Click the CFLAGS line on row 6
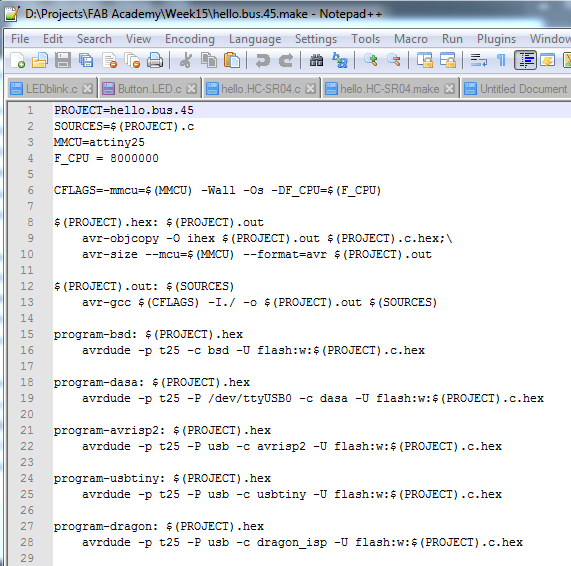 (217, 190)
